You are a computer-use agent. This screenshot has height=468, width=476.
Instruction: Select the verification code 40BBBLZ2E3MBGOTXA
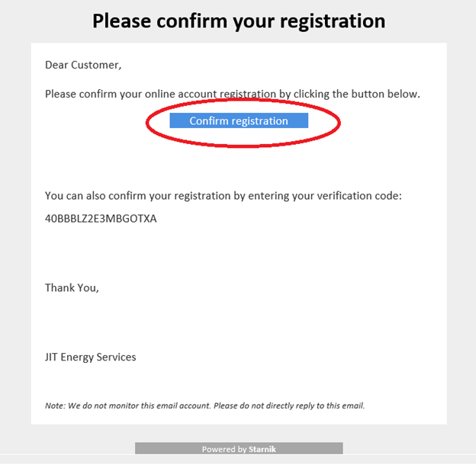tap(101, 220)
